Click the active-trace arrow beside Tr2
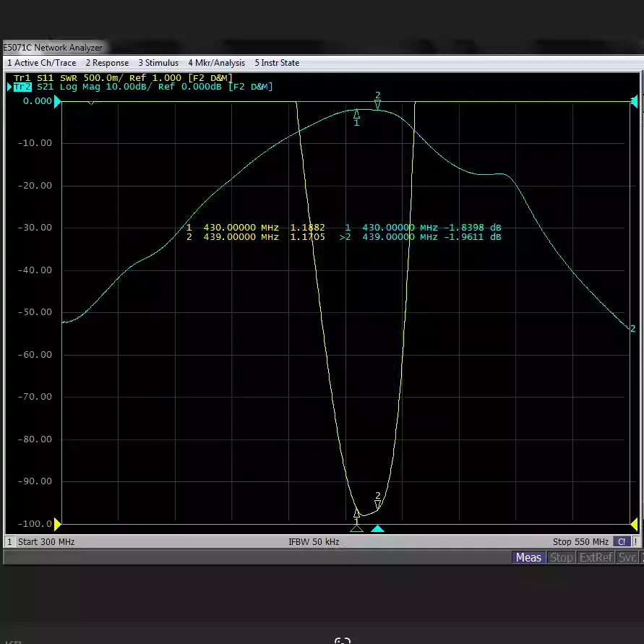This screenshot has width=644, height=644. (x=9, y=87)
